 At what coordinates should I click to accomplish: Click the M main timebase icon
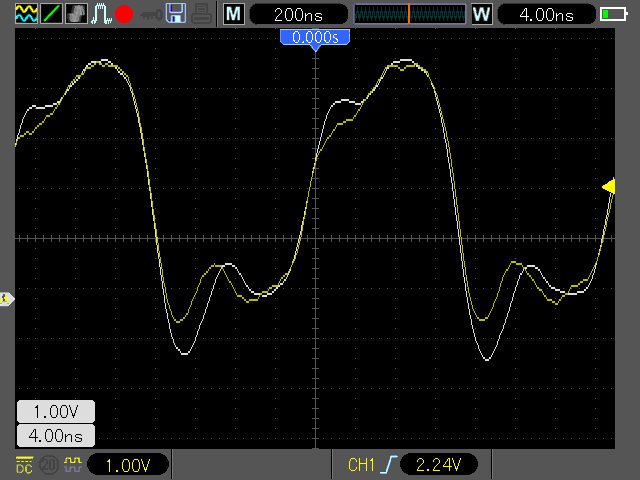click(x=234, y=14)
